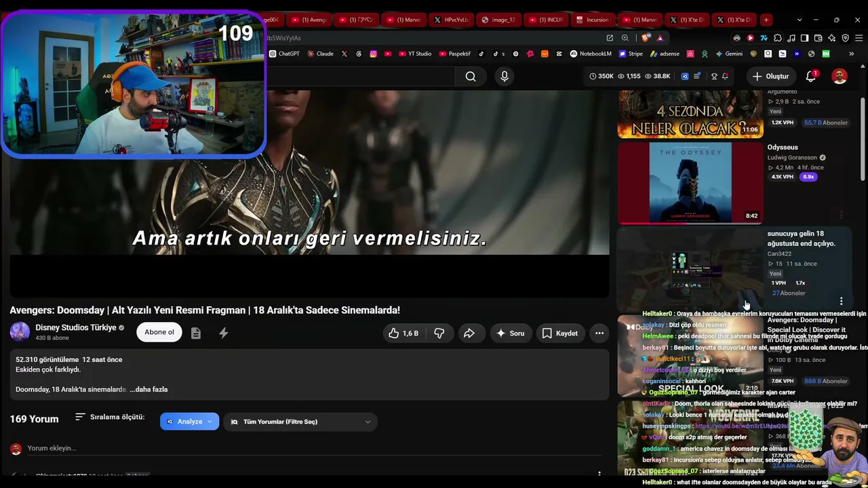Click the Avengers: Doomsday video title text
Screen dimensions: 868x488
click(x=205, y=310)
